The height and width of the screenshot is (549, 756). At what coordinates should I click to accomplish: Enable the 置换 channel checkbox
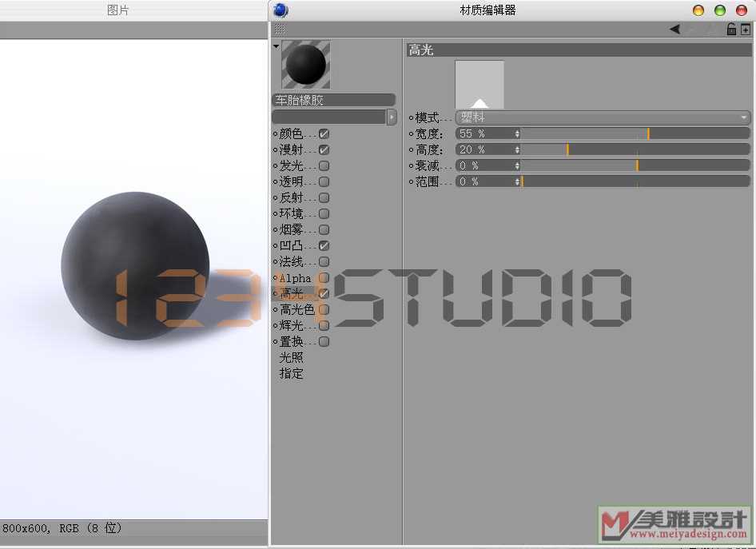[324, 342]
